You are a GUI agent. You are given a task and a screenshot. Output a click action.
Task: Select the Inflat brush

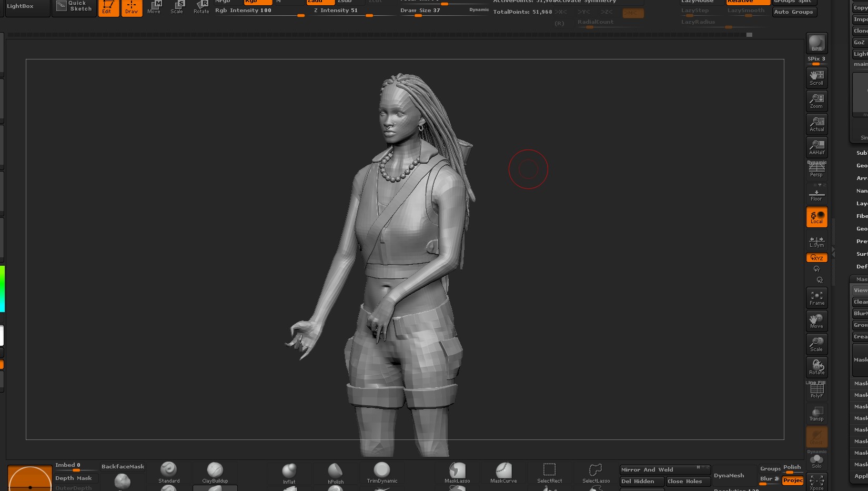pos(289,473)
